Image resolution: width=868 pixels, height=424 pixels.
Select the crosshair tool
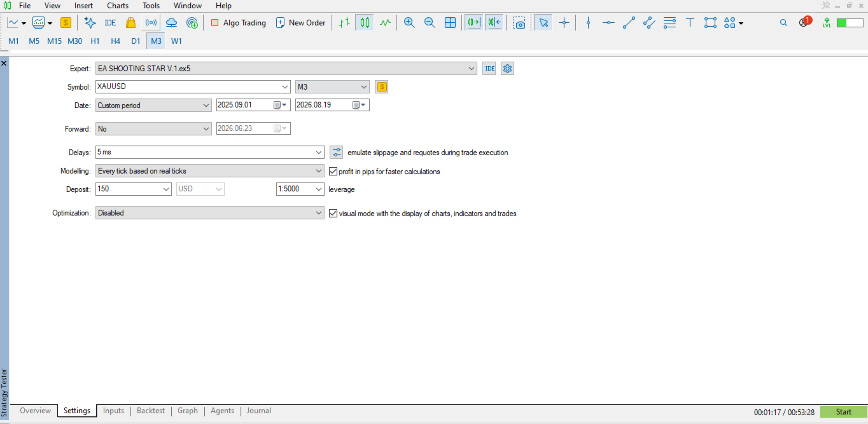[x=564, y=23]
